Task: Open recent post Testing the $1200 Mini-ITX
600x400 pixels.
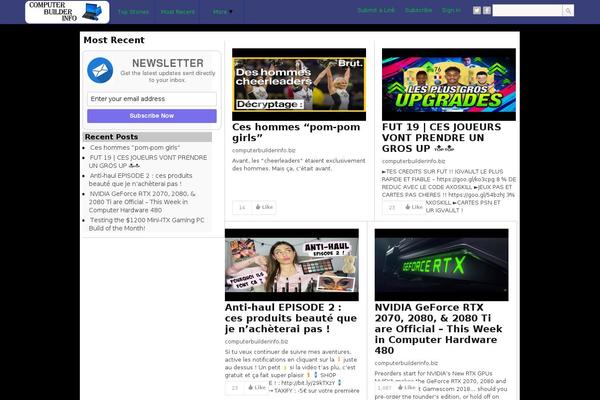Action: click(x=147, y=224)
